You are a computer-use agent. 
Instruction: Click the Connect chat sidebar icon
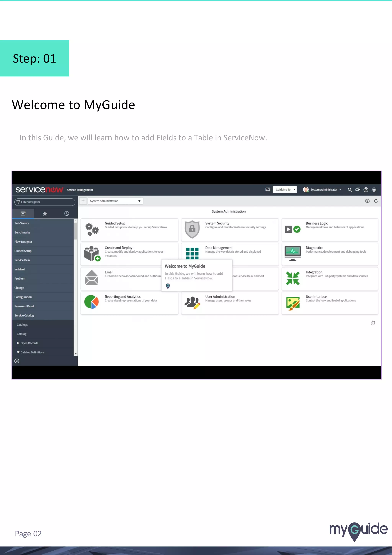(358, 190)
